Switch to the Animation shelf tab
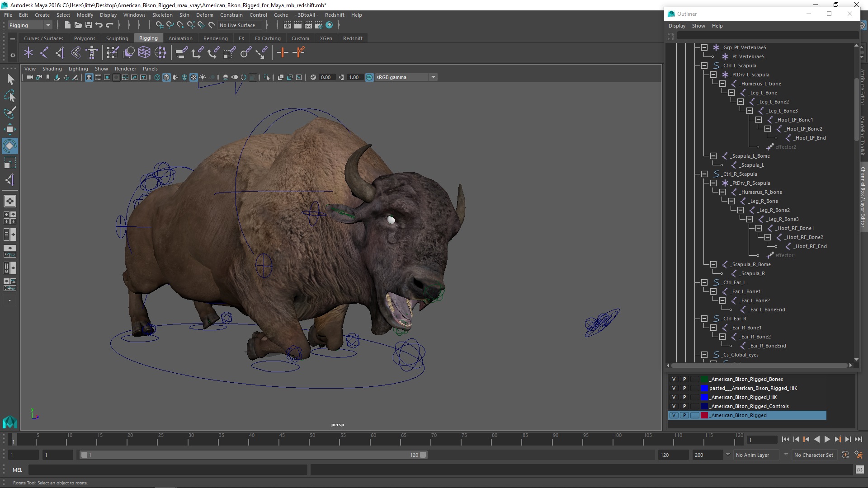868x488 pixels. 180,38
